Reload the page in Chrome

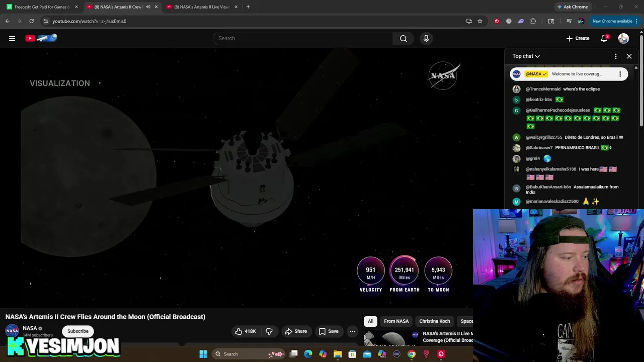tap(31, 21)
